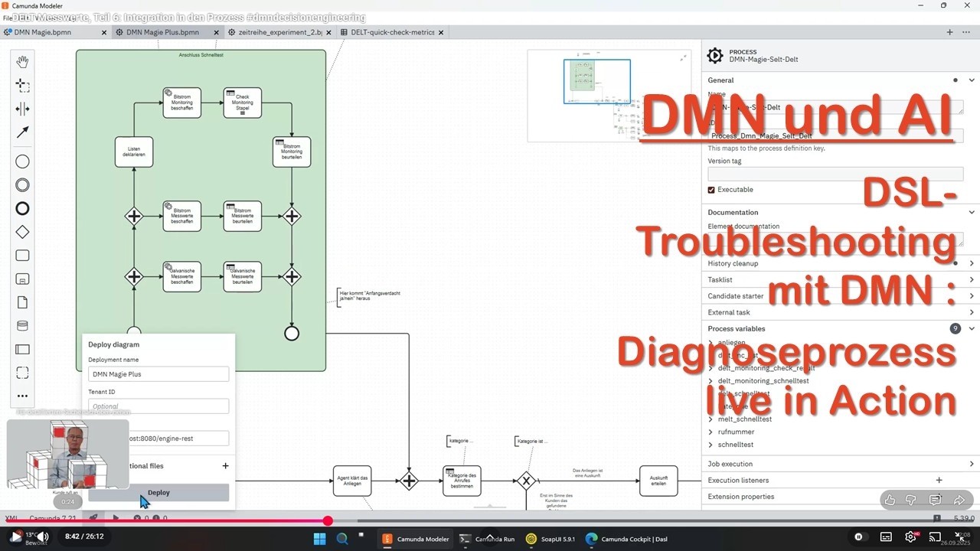Image resolution: width=980 pixels, height=551 pixels.
Task: Pick the group dashed box from palette
Action: pyautogui.click(x=23, y=373)
